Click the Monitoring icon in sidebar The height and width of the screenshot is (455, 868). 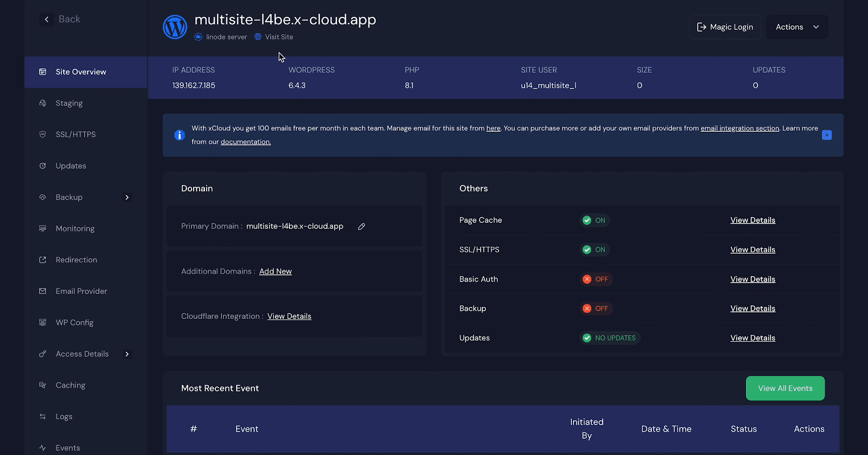43,228
